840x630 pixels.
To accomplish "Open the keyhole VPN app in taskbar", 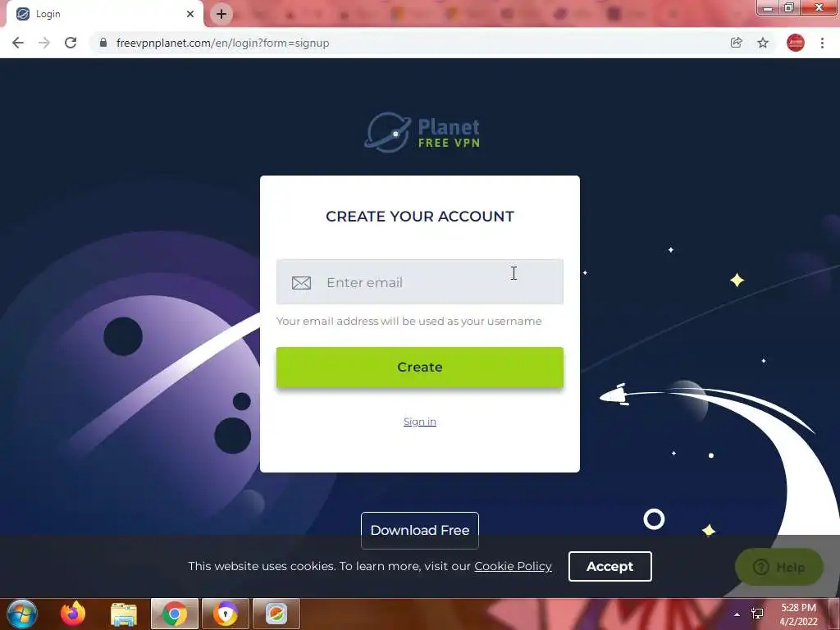I will click(226, 614).
